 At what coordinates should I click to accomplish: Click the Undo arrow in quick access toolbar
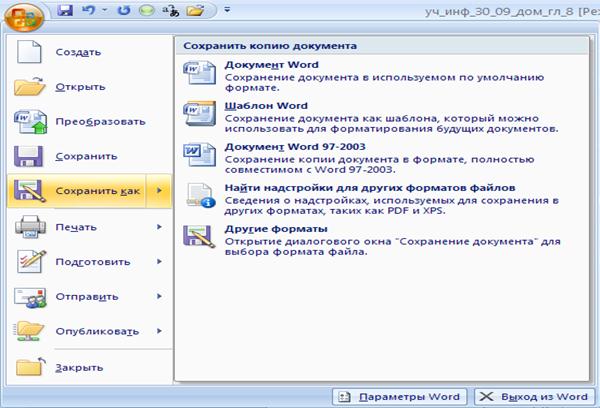pos(88,10)
